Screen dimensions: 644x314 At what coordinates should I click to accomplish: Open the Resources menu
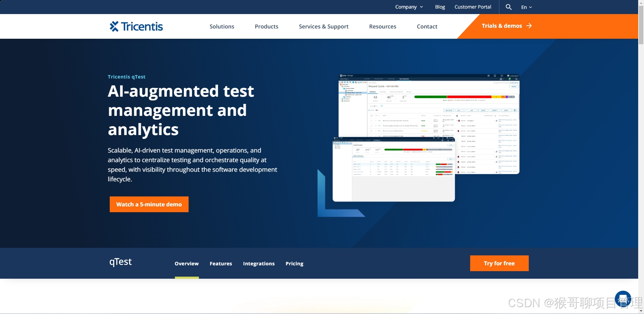tap(383, 26)
